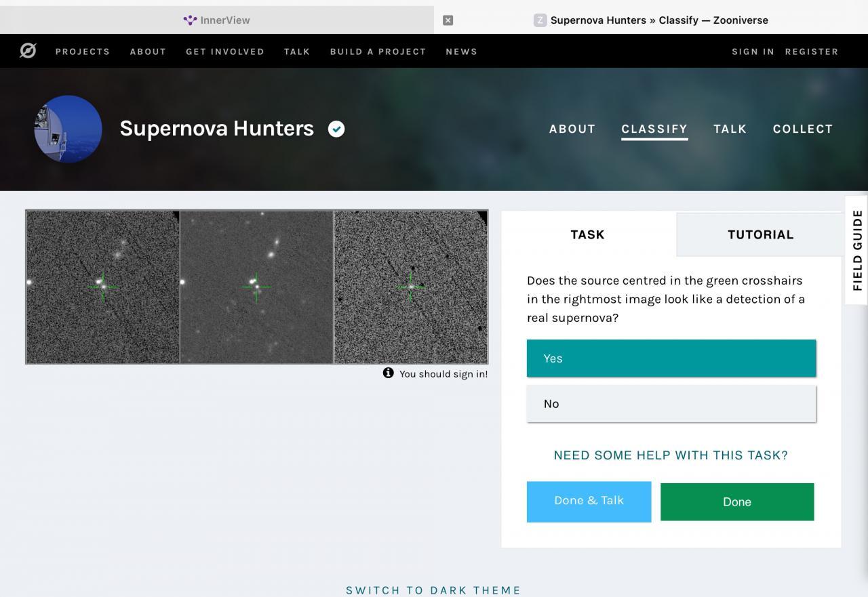Viewport: 868px width, 597px height.
Task: Choose the No answer
Action: [671, 404]
